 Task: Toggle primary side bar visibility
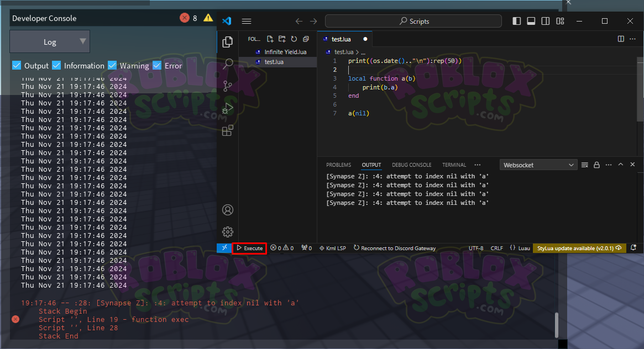tap(517, 21)
